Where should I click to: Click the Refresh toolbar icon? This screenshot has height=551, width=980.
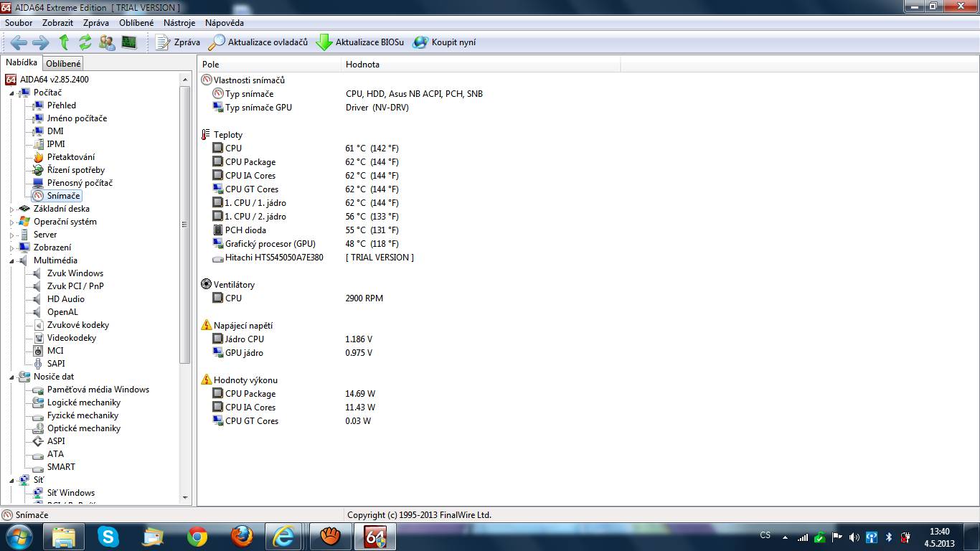tap(85, 42)
